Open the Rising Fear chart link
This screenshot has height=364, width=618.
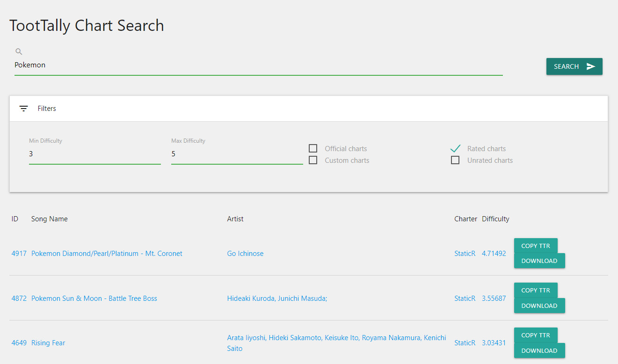pos(48,343)
